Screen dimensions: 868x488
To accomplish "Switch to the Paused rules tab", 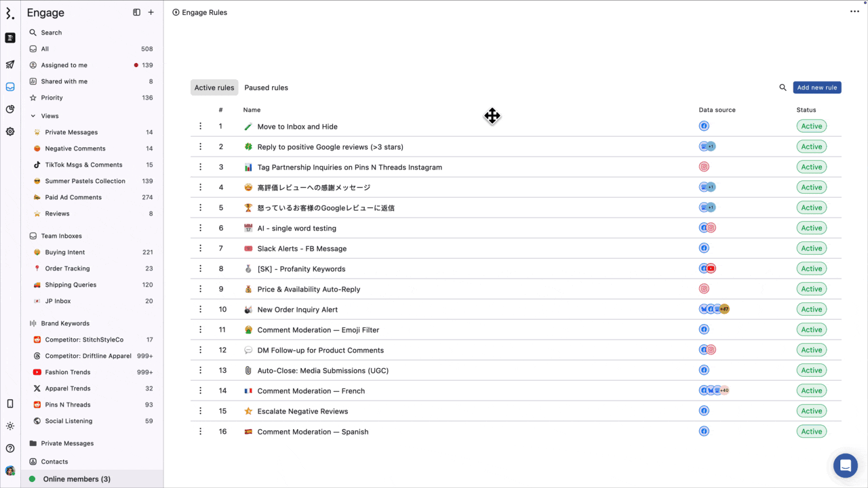I will [266, 87].
